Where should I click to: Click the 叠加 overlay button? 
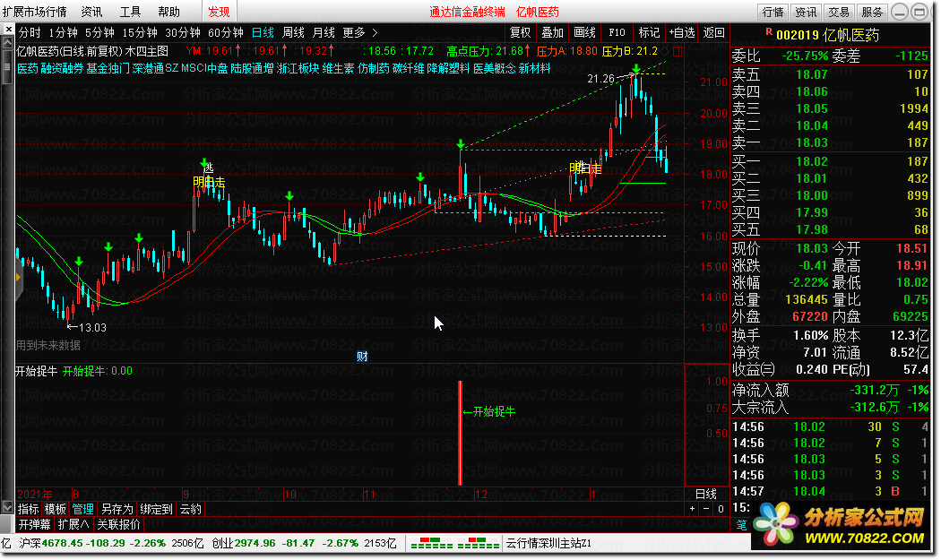[x=553, y=32]
